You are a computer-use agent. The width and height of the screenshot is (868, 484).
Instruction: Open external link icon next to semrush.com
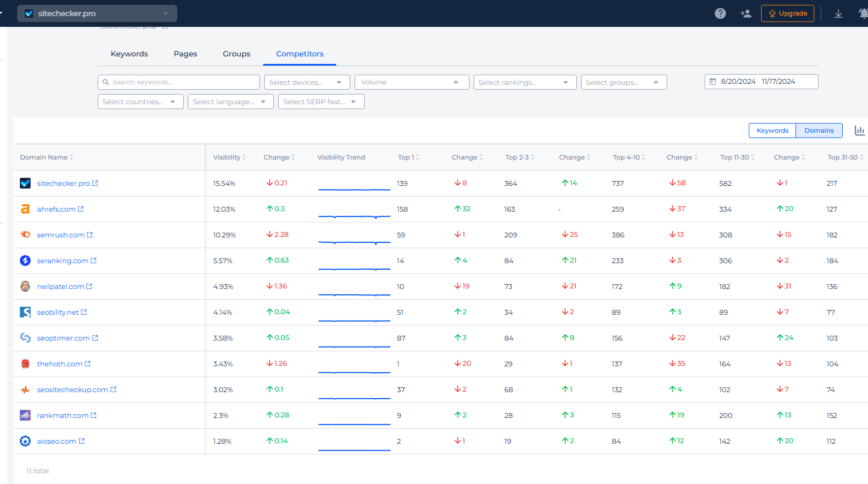pos(90,235)
